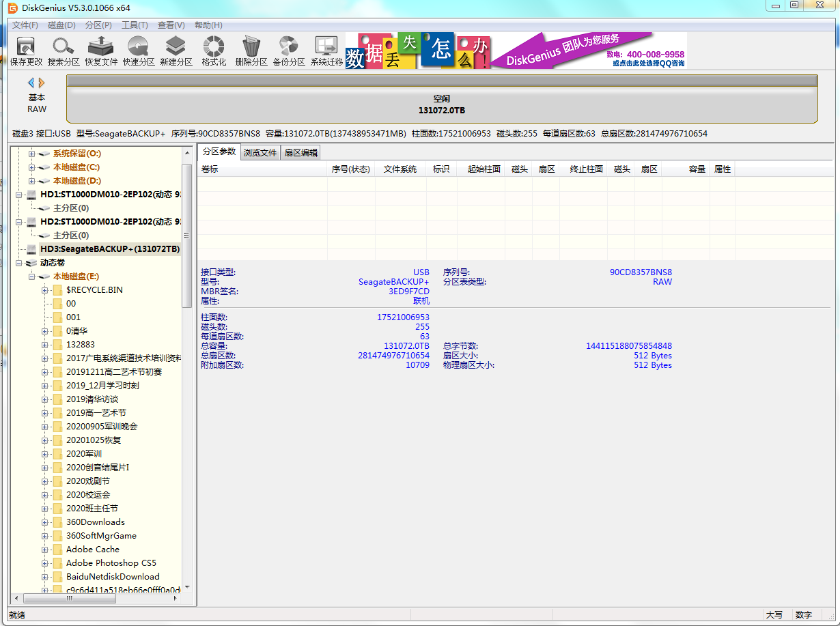The width and height of the screenshot is (840, 626).
Task: Go to previous disk with left arrow
Action: 31,83
